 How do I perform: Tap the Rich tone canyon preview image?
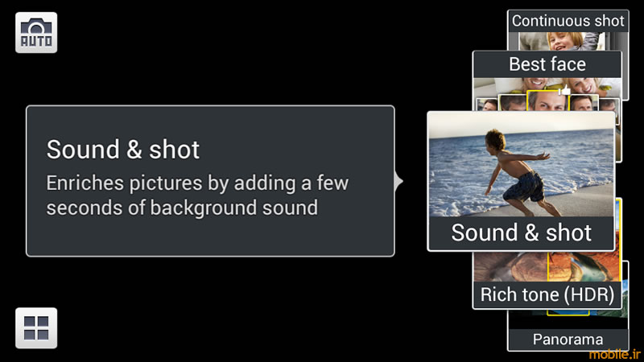[x=547, y=267]
